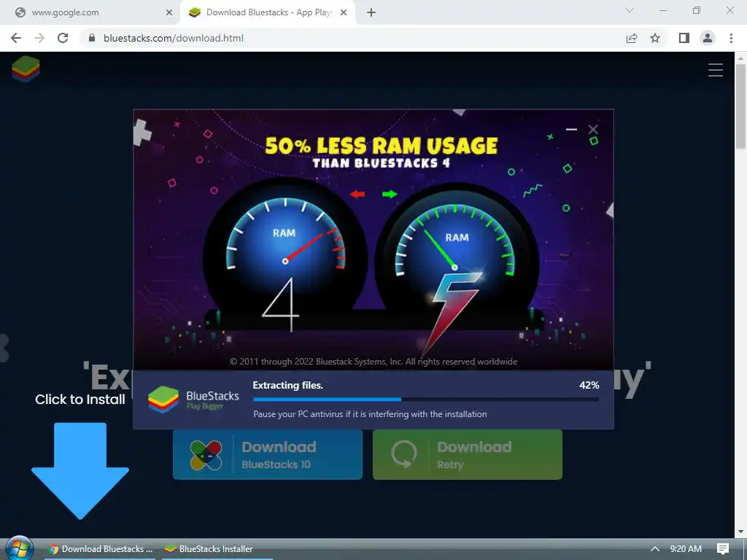This screenshot has height=560, width=747.
Task: Click the scrollbar up arrow
Action: coord(740,58)
